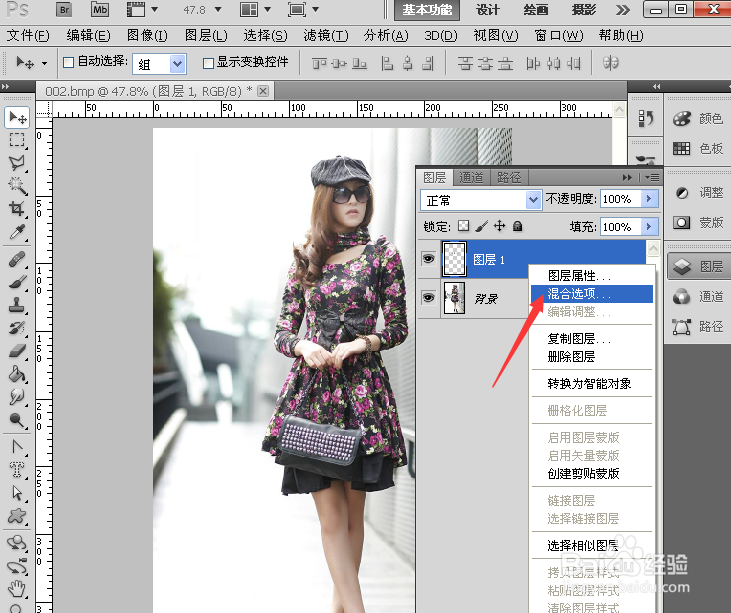The width and height of the screenshot is (731, 613).
Task: Open the 正常 blend mode dropdown
Action: click(x=533, y=200)
